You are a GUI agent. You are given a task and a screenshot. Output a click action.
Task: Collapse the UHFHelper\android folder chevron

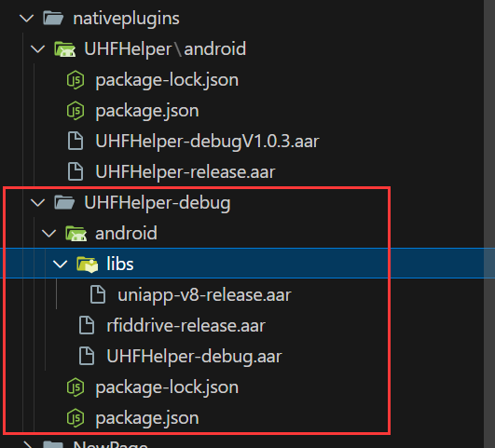38,49
